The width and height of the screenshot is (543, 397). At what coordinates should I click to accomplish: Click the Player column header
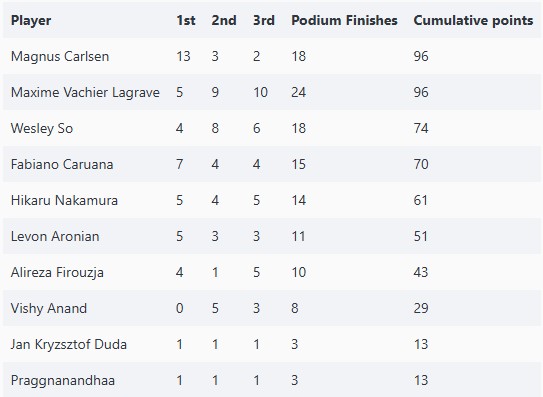[x=31, y=20]
